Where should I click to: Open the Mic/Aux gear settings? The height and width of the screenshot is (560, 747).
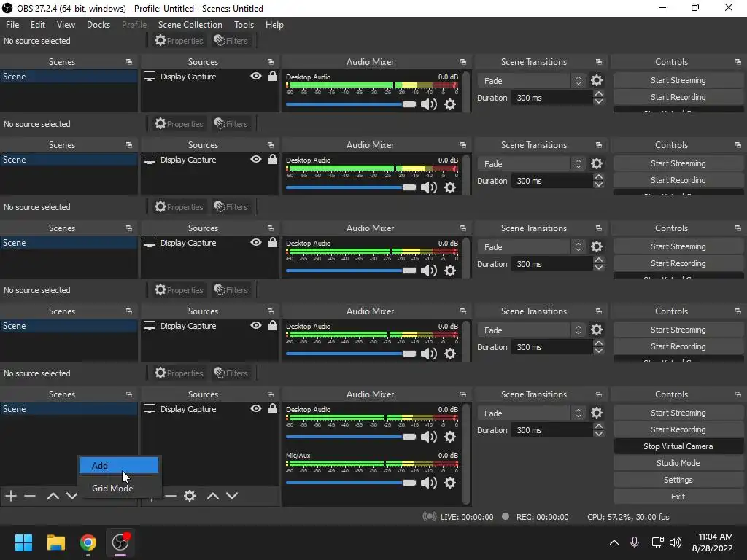(x=449, y=483)
